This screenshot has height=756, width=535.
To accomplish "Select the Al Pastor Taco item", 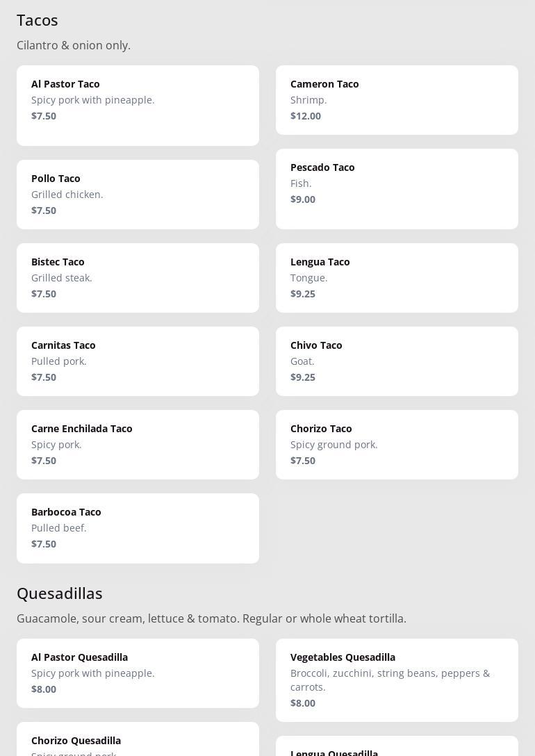I will (x=138, y=106).
